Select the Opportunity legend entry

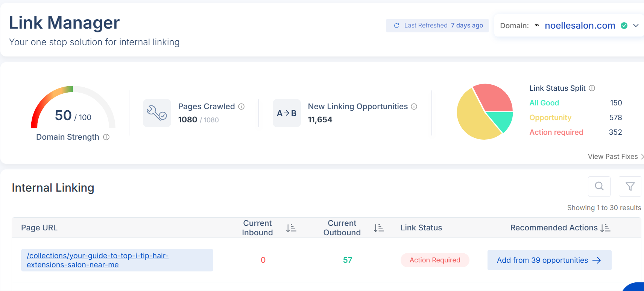point(550,117)
